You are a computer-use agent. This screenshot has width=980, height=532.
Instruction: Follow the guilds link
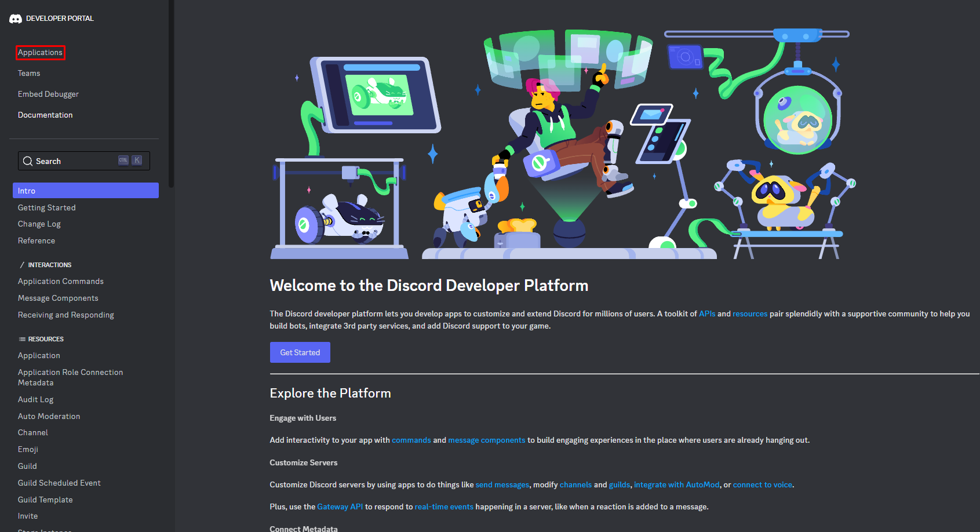click(620, 484)
